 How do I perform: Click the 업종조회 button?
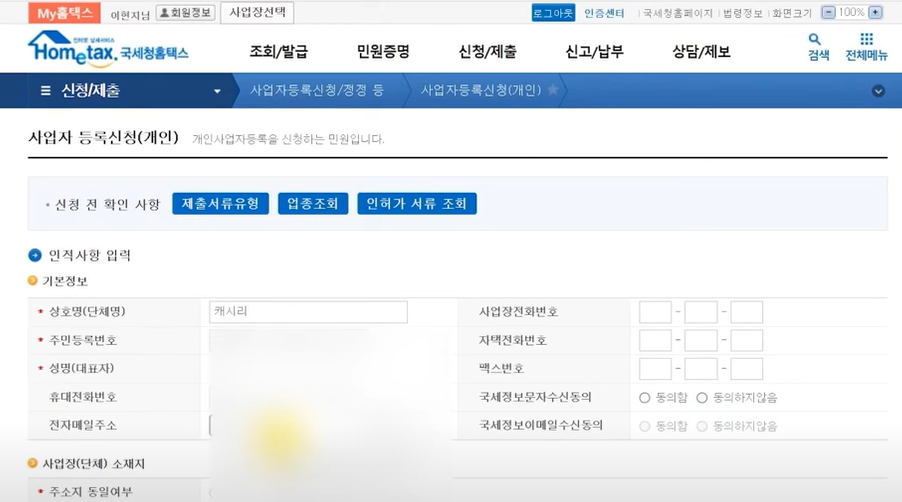click(313, 204)
